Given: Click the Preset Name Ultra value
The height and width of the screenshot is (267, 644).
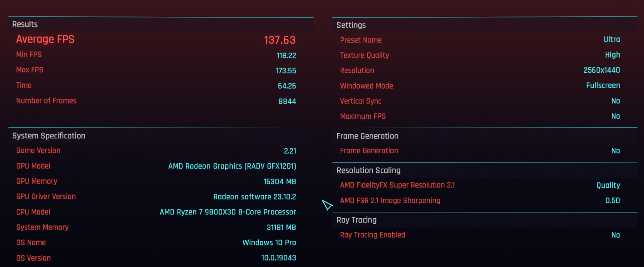Looking at the screenshot, I should [x=612, y=39].
